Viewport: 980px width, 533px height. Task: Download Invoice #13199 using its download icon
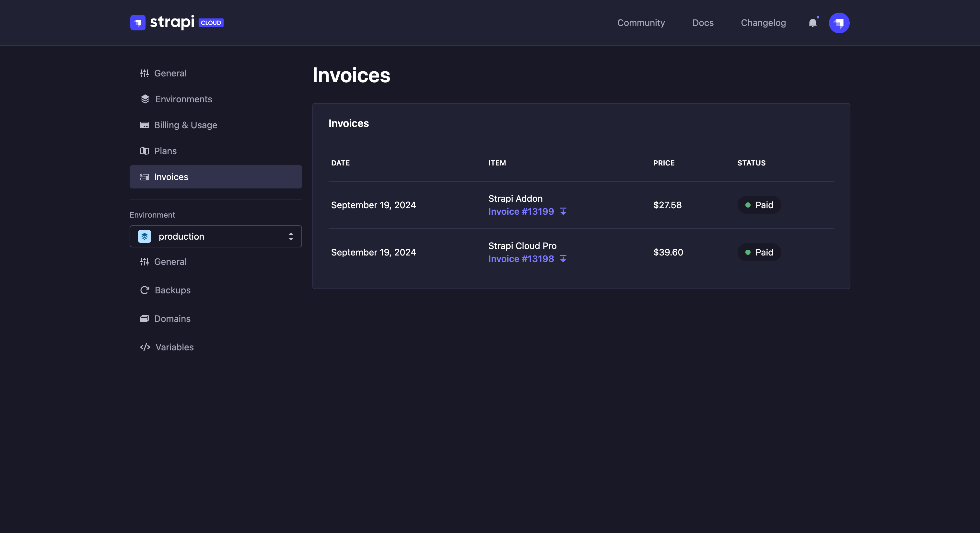564,212
